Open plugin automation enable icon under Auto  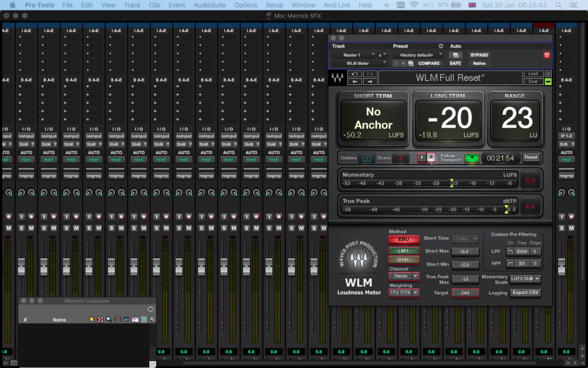tap(455, 55)
